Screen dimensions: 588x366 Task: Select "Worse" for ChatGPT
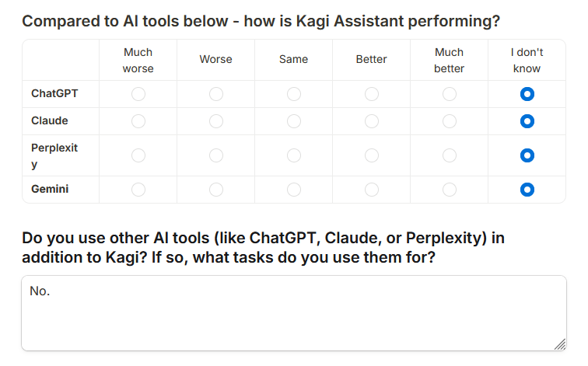[216, 94]
